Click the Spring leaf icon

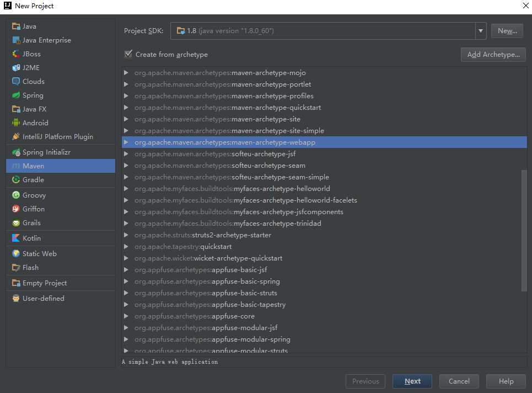(16, 95)
